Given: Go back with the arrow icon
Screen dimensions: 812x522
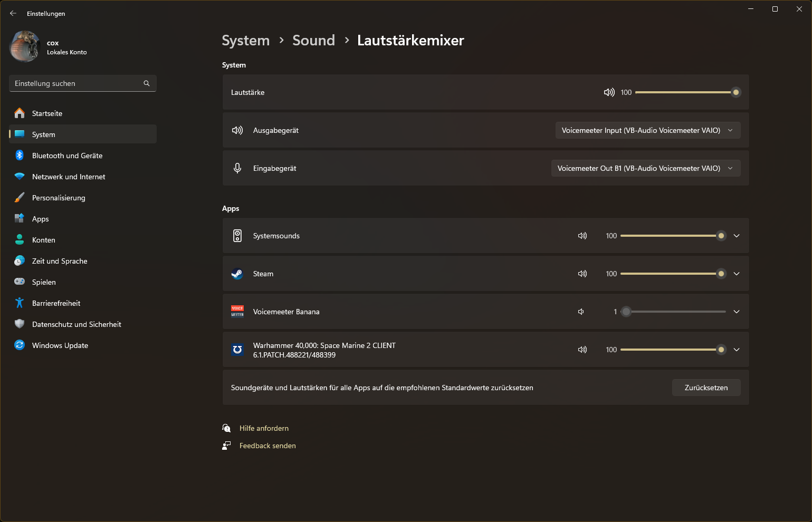Looking at the screenshot, I should pyautogui.click(x=13, y=13).
